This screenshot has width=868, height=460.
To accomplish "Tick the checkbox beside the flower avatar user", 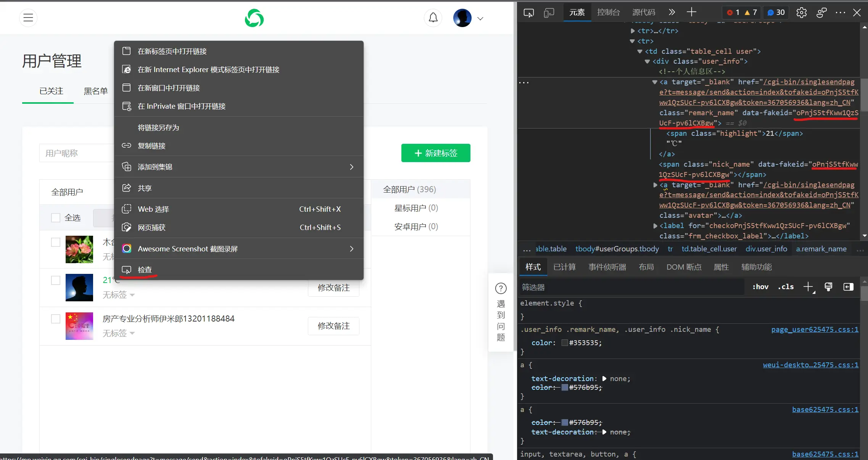I will tap(56, 242).
